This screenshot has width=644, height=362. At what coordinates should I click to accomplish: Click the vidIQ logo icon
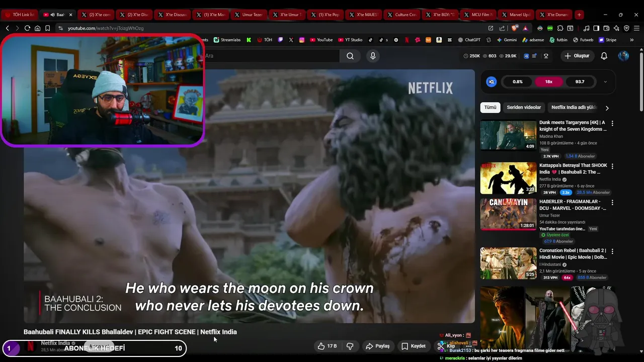(x=492, y=81)
